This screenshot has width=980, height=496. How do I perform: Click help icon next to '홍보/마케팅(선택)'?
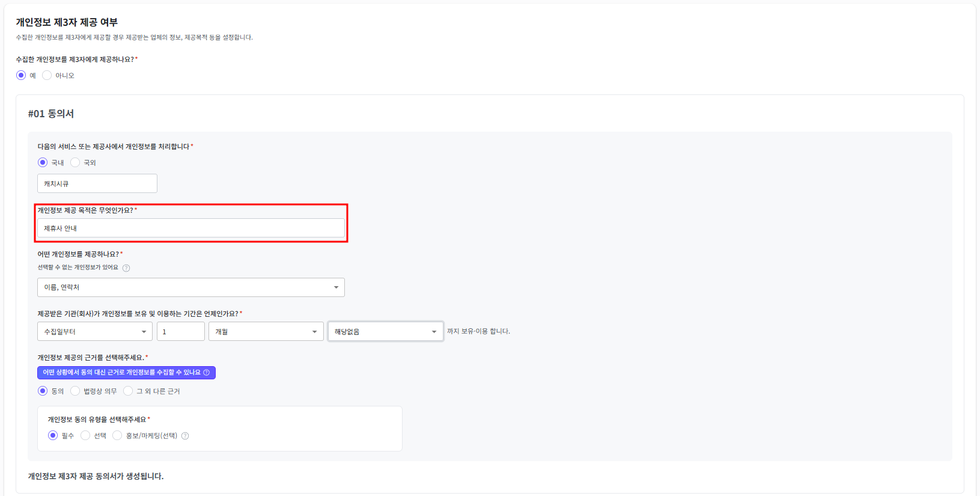[185, 436]
